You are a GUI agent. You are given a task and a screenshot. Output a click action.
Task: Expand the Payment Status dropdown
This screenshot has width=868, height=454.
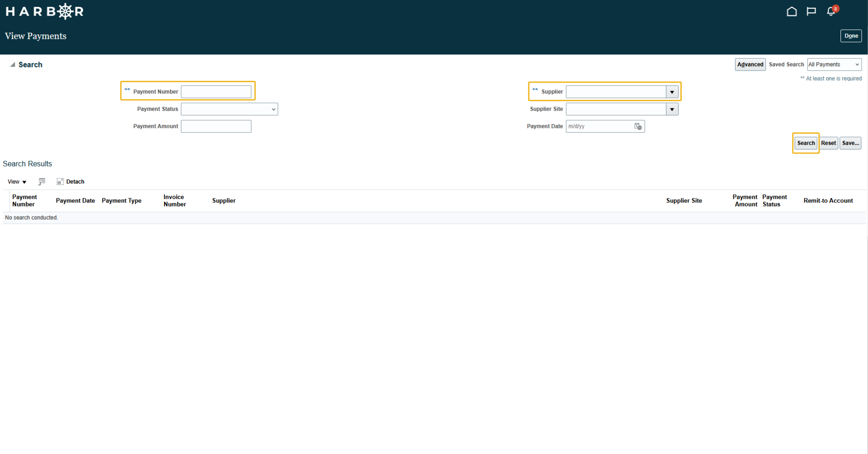click(x=229, y=109)
